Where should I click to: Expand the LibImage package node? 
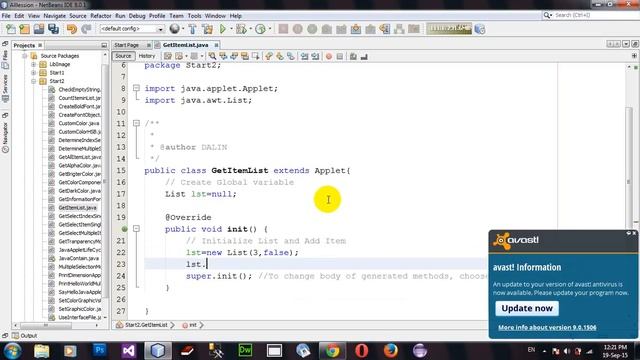coord(34,64)
